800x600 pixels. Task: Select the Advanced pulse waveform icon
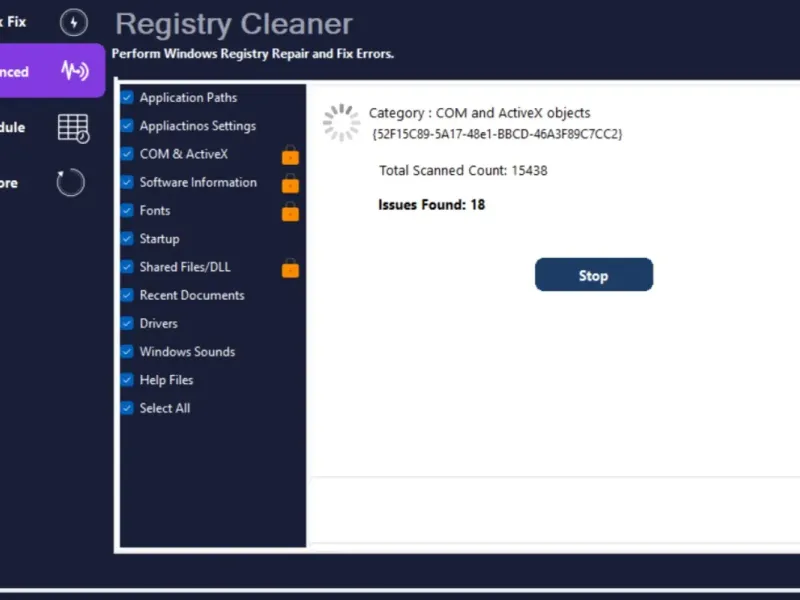click(74, 70)
